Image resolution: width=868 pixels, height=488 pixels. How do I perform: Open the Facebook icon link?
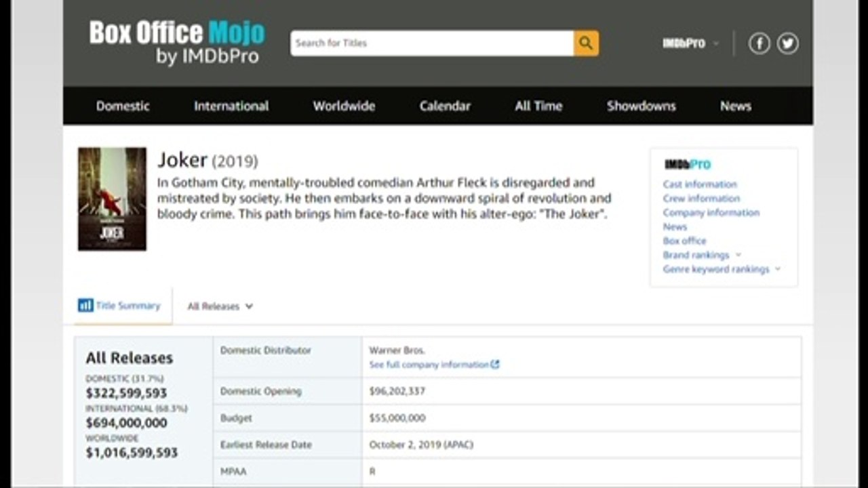tap(759, 43)
